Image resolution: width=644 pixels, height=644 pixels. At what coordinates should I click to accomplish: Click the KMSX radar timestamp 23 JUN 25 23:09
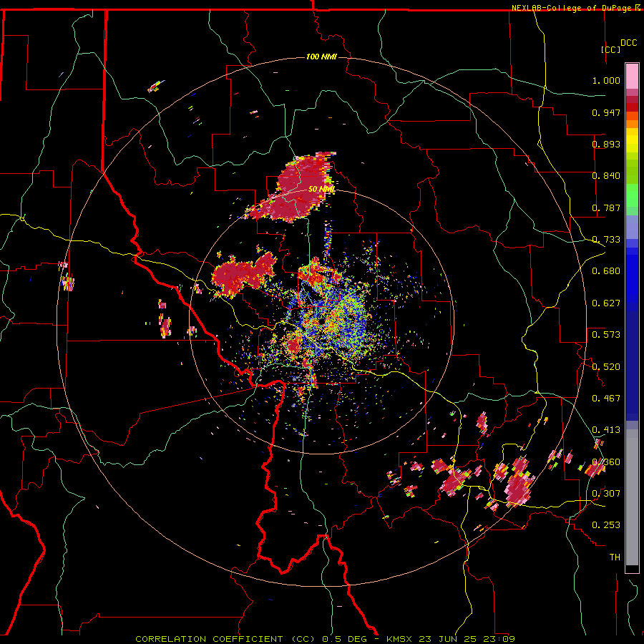[x=451, y=639]
